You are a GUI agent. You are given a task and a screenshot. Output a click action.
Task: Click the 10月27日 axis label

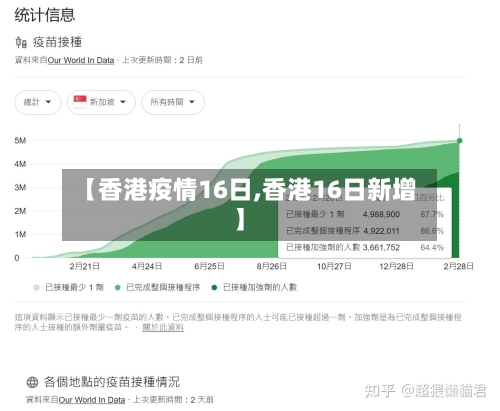pos(334,266)
